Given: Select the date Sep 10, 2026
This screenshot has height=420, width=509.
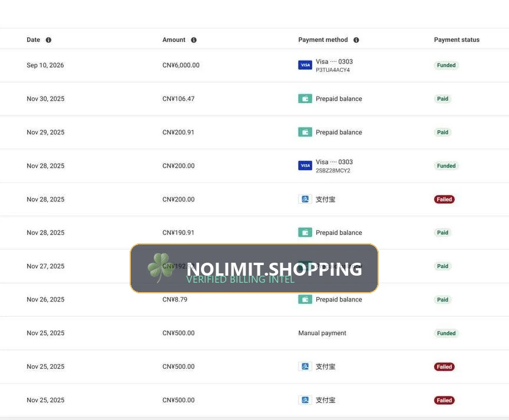Looking at the screenshot, I should [x=45, y=65].
